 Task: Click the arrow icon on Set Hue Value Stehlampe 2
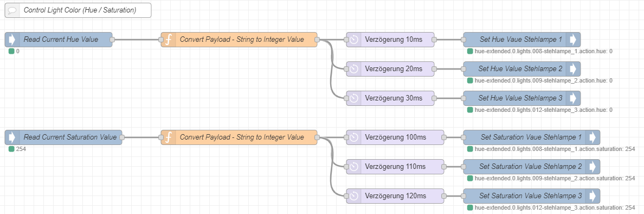573,69
